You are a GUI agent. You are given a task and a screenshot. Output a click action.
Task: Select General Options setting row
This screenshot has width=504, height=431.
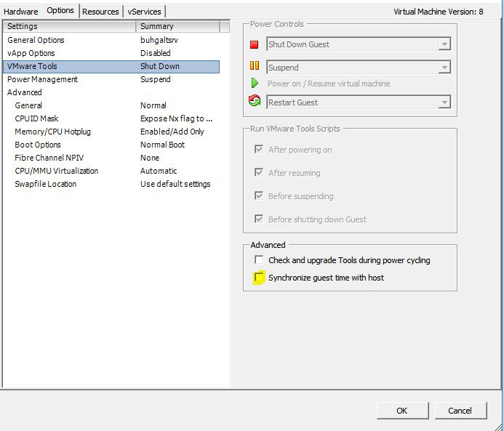point(111,40)
